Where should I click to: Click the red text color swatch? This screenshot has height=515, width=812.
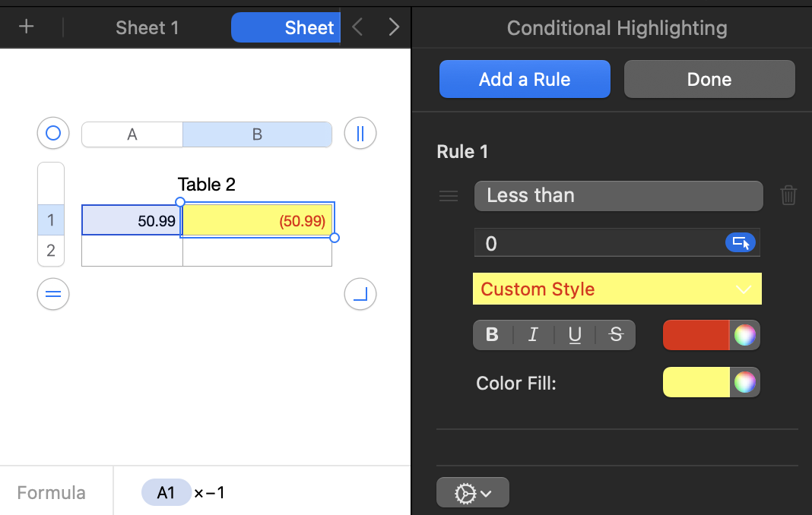point(696,335)
